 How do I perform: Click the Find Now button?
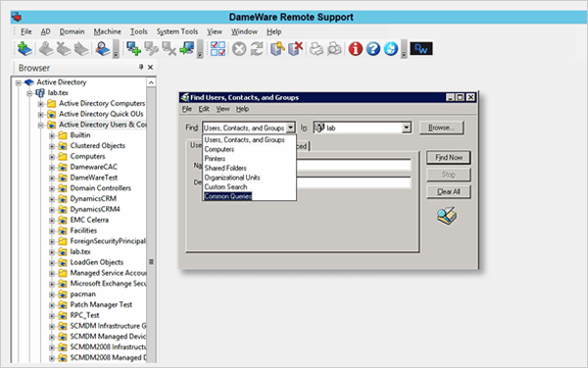pyautogui.click(x=448, y=157)
